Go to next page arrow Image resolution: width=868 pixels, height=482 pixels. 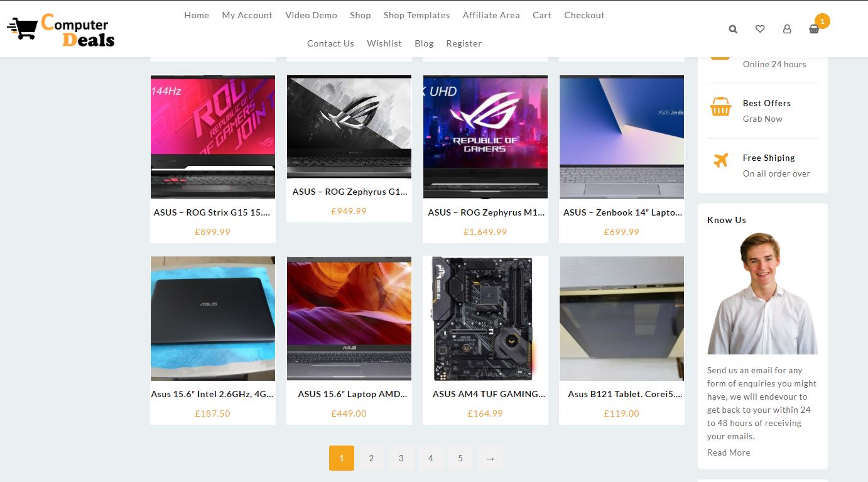coord(490,458)
